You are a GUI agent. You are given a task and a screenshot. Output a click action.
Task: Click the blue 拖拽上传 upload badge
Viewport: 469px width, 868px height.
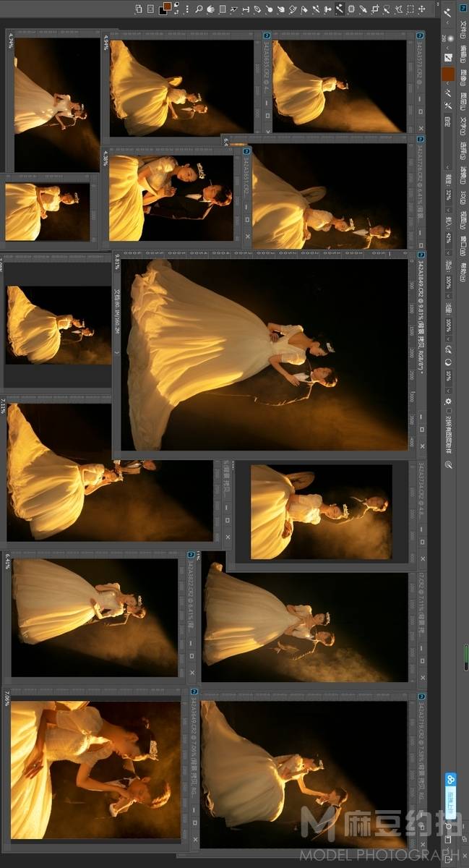pos(451,796)
